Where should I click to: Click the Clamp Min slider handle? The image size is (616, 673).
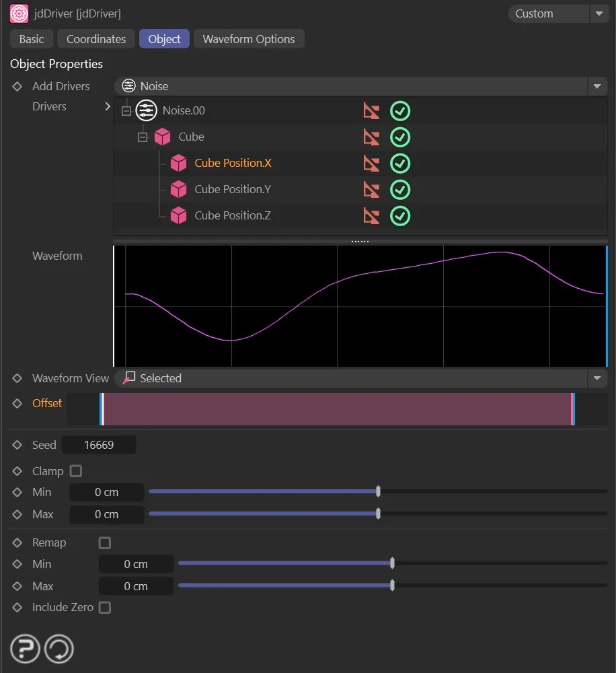(x=378, y=492)
